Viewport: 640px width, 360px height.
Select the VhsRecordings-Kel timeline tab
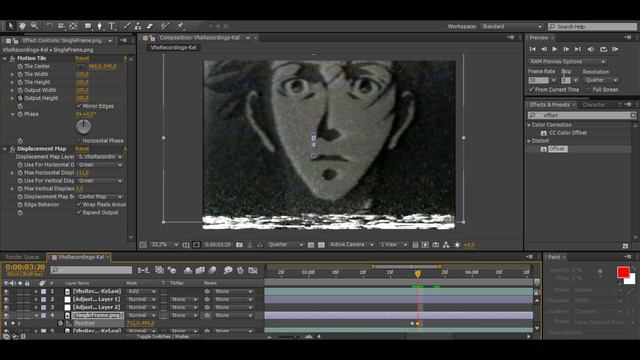[x=81, y=257]
